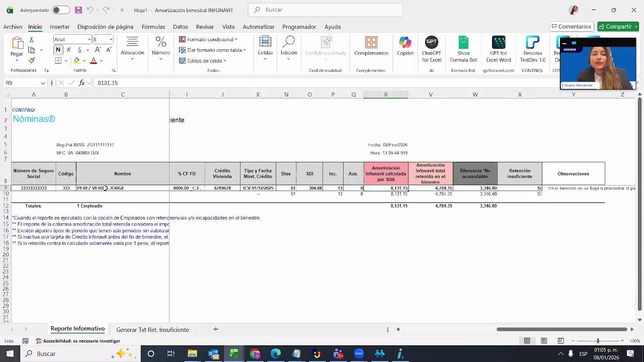
Task: Open File Explorer from the taskbar
Action: [x=192, y=354]
